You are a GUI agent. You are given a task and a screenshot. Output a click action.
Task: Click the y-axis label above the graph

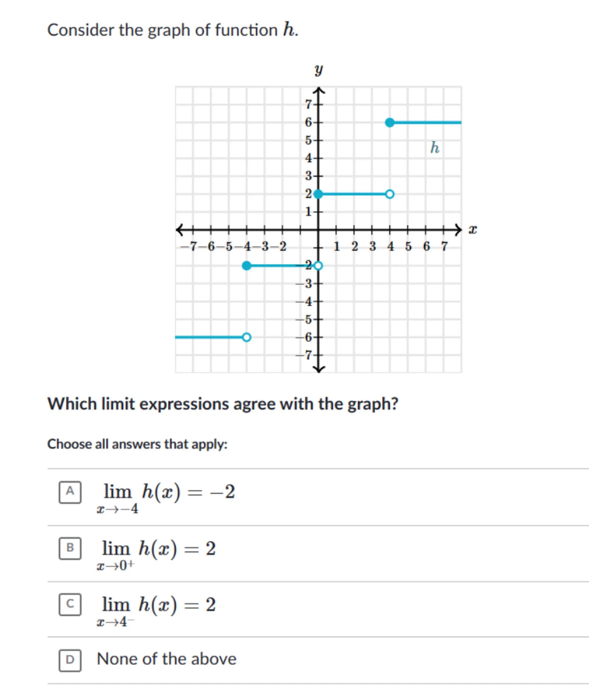(319, 70)
